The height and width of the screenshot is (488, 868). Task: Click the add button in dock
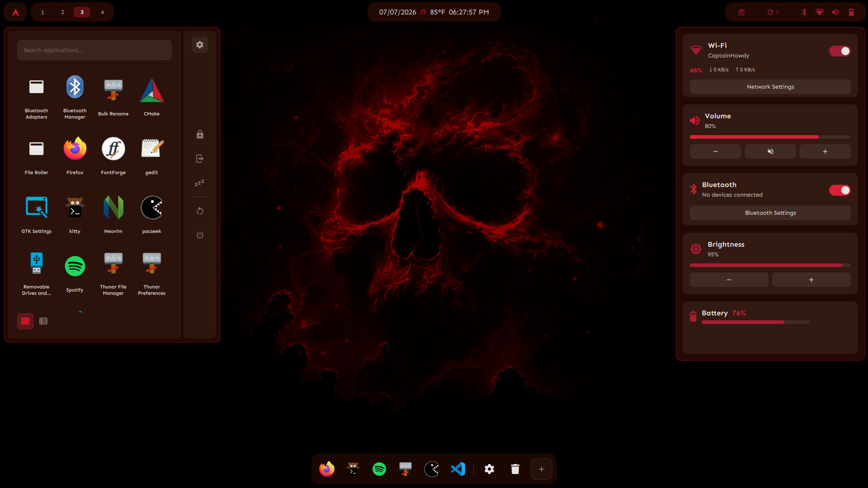tap(542, 469)
